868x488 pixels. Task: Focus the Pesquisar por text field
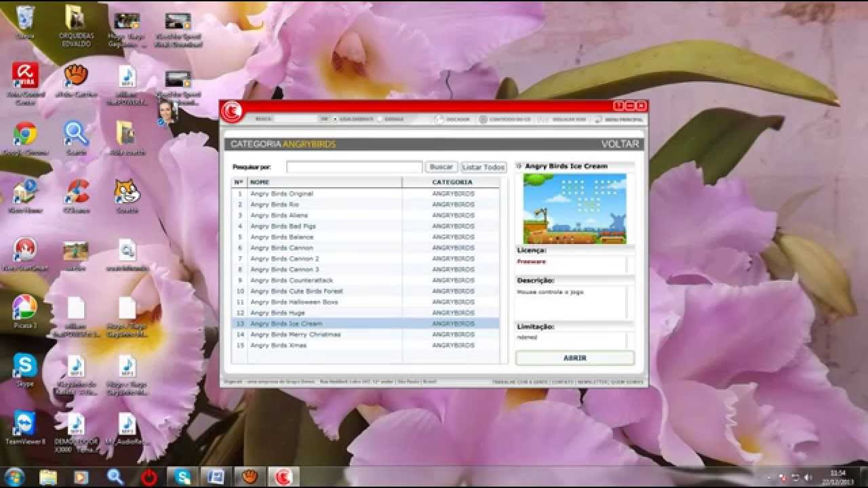pos(354,167)
